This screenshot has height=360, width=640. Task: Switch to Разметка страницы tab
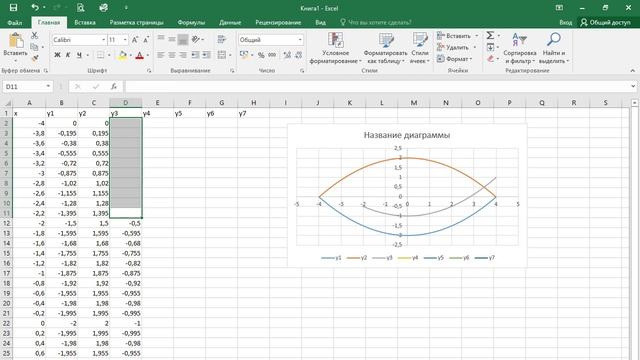pyautogui.click(x=136, y=22)
